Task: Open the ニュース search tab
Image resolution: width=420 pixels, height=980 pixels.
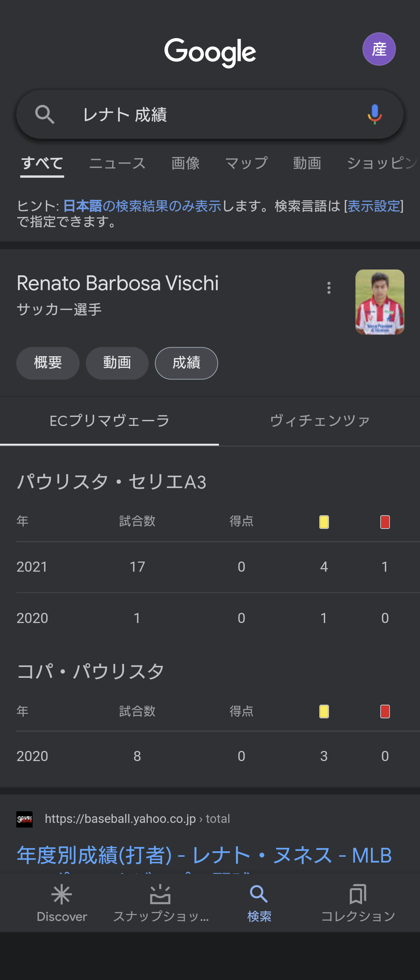Action: point(117,163)
